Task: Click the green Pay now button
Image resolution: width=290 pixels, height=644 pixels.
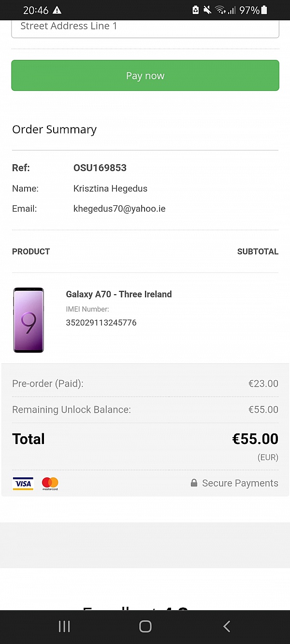Action: [145, 75]
